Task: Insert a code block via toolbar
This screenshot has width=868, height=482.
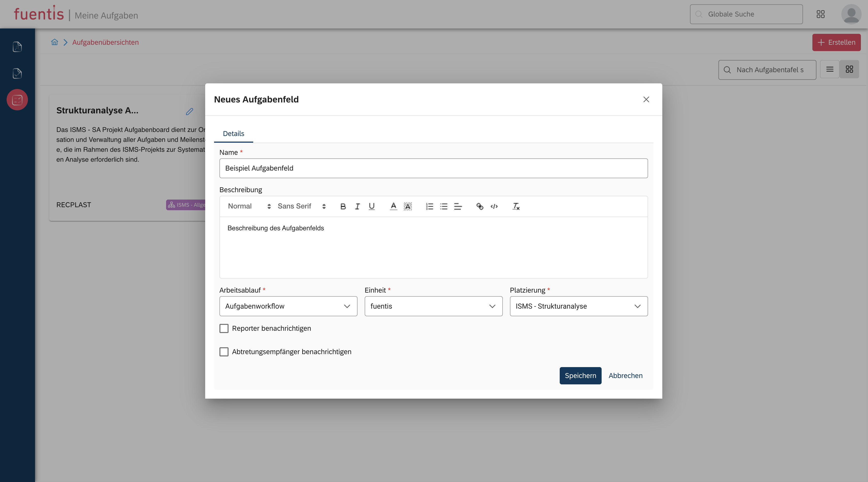Action: 494,206
